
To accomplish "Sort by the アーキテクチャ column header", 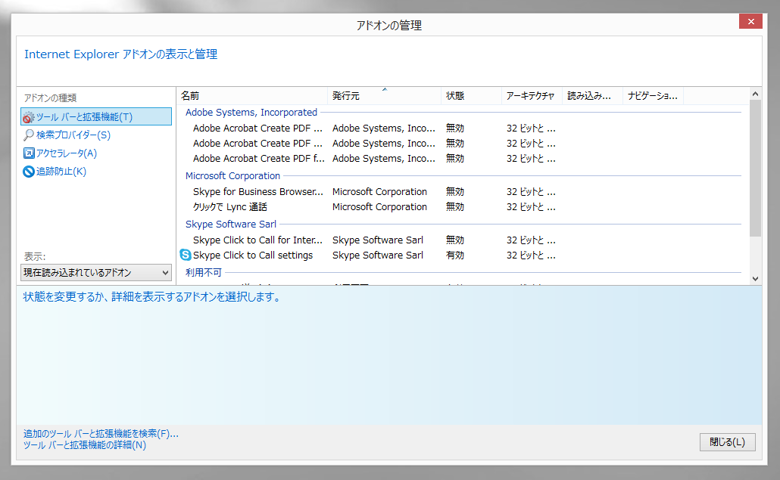I will click(532, 96).
